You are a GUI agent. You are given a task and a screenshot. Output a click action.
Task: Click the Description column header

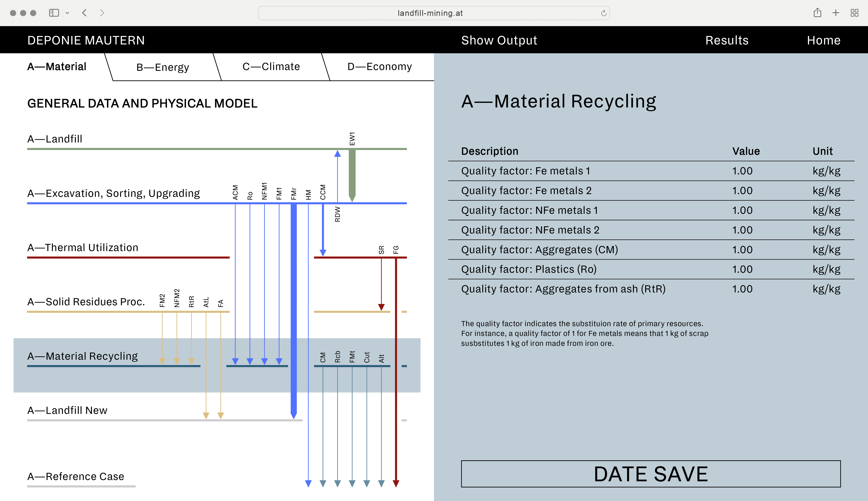(490, 151)
